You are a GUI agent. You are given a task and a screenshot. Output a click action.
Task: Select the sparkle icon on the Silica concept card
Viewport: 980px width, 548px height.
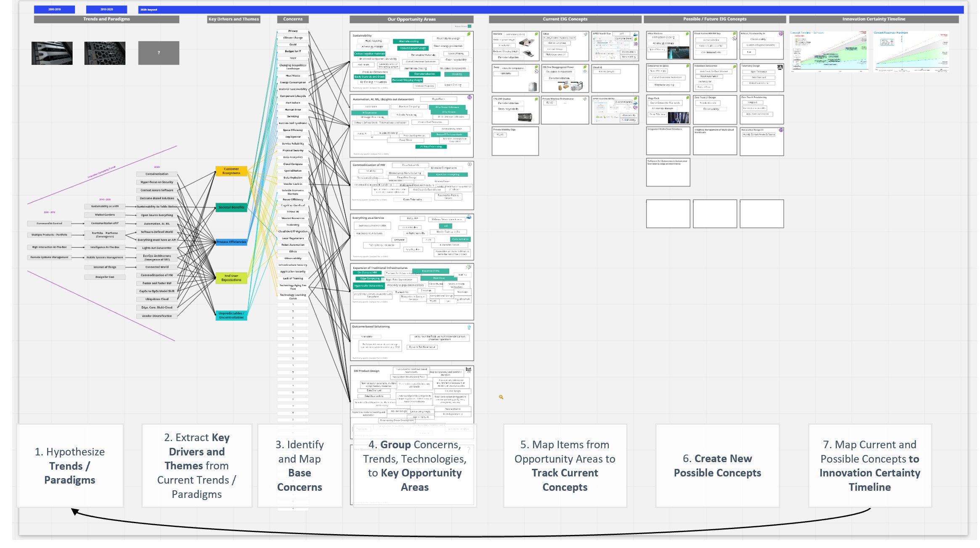point(585,34)
